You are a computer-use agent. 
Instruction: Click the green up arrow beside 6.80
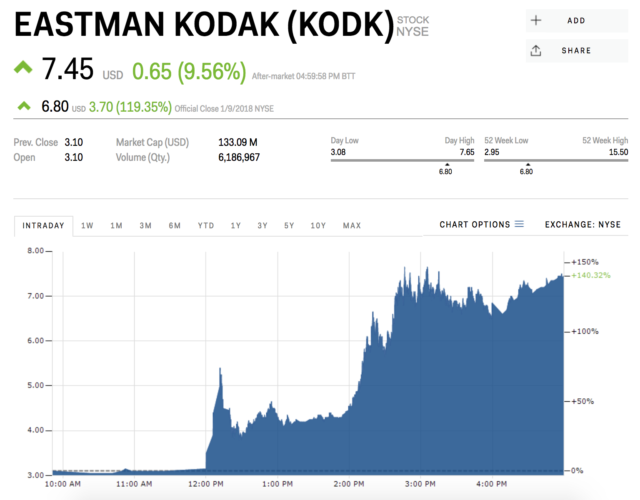coord(22,104)
